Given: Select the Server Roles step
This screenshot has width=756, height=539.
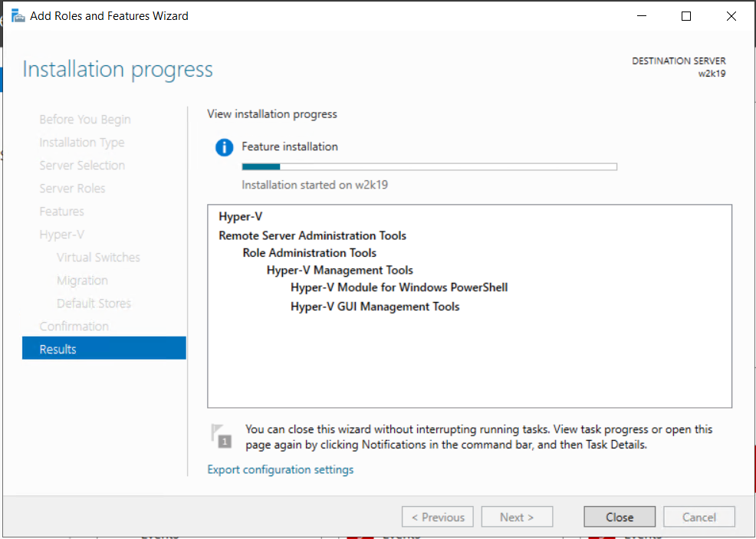Looking at the screenshot, I should click(72, 189).
